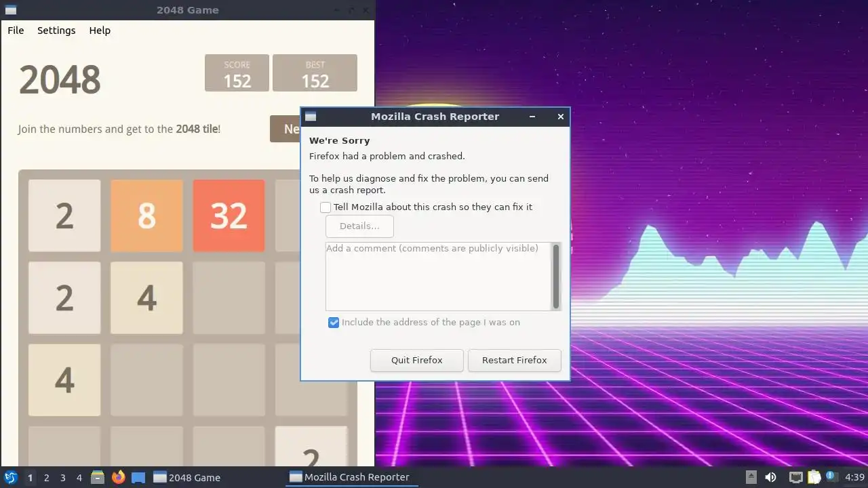Open the Help menu in 2048 Game
The height and width of the screenshot is (488, 868).
(x=100, y=30)
